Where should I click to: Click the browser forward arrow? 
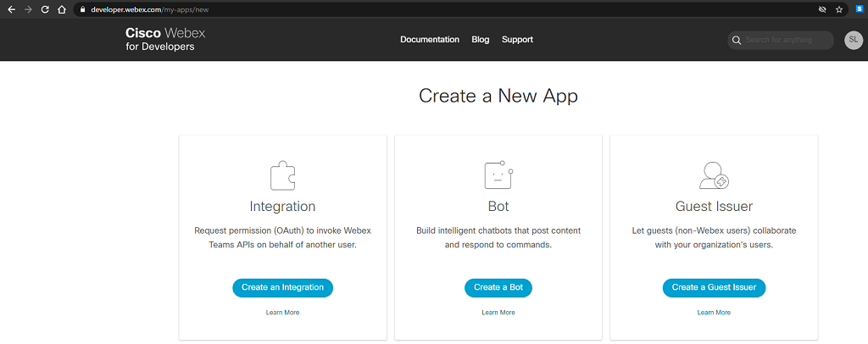coord(28,9)
